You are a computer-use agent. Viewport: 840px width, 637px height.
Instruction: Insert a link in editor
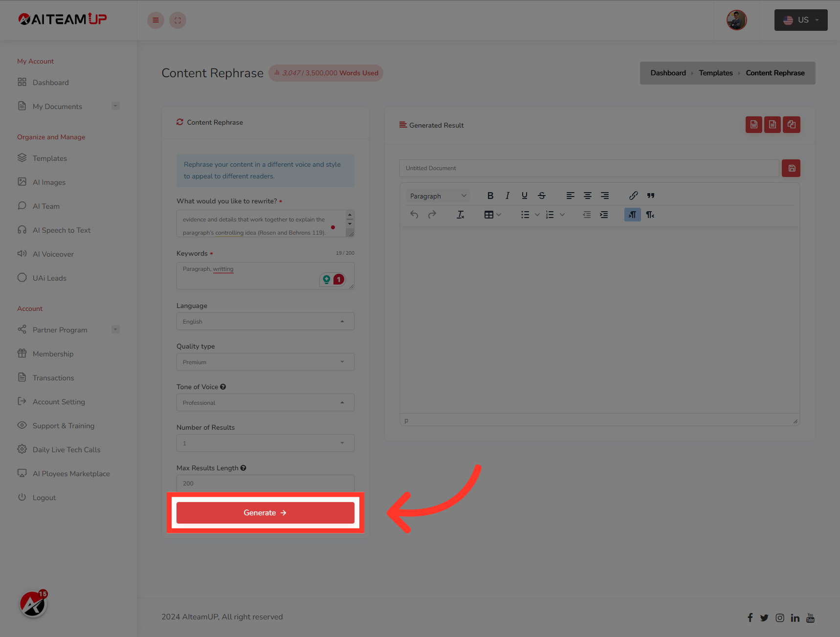pos(633,196)
